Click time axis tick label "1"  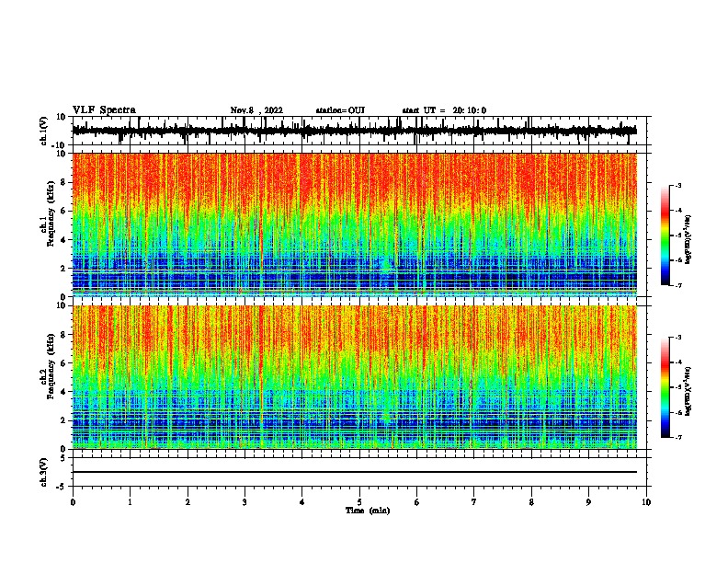[130, 502]
